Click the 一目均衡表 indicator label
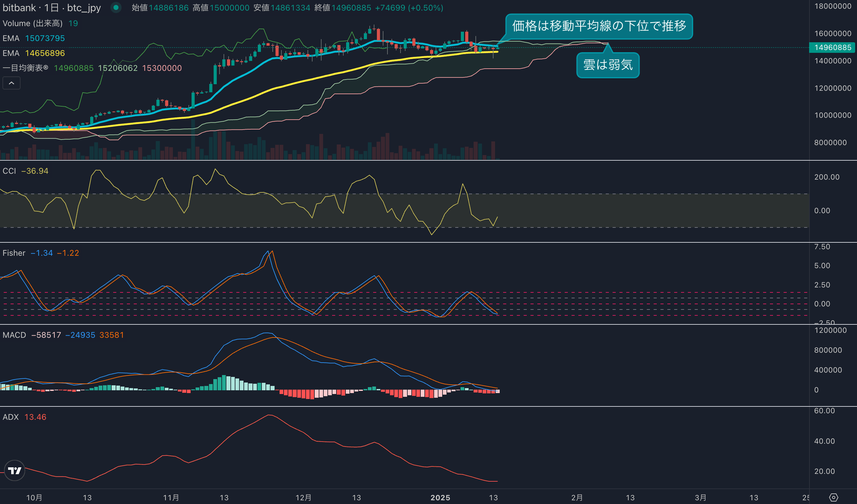The image size is (857, 504). click(x=25, y=68)
